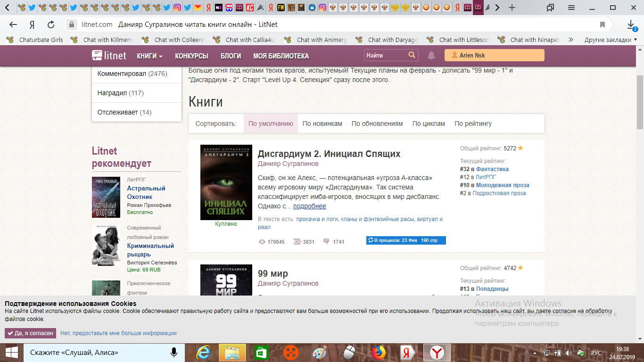Click the litnet logo in header
644x362 pixels.
(x=109, y=56)
